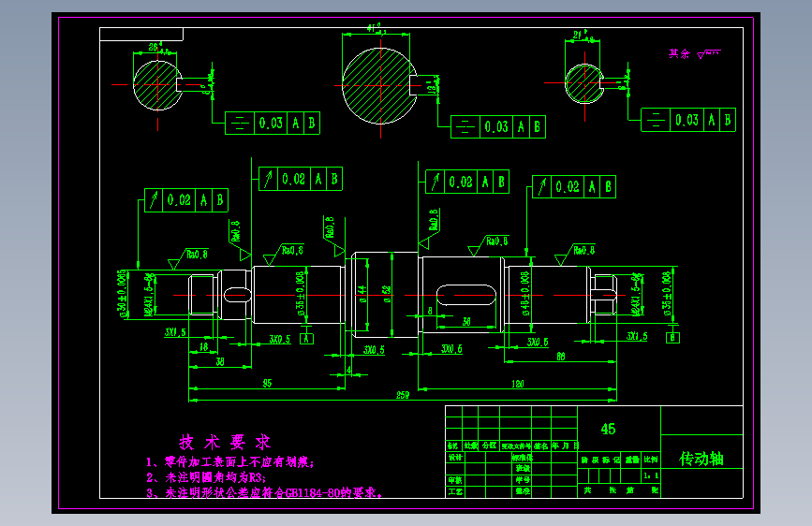This screenshot has width=812, height=526.
Task: Click the '38' length dimension
Action: [x=220, y=362]
